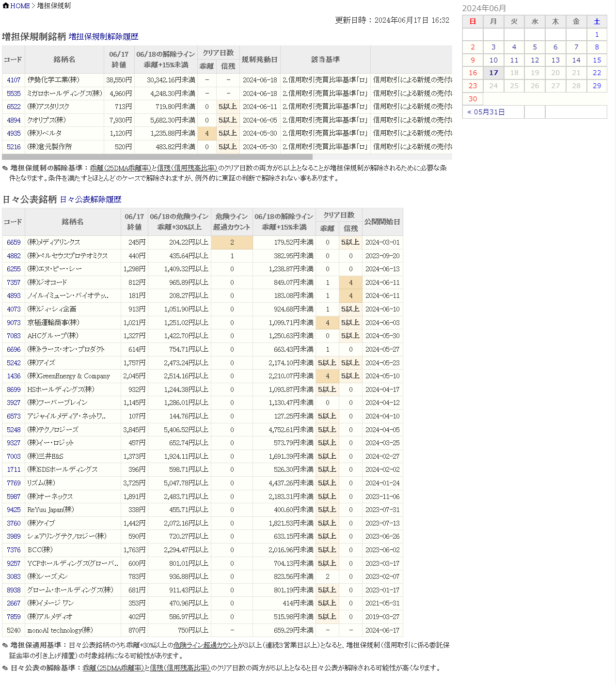Open 増担保規制解除履歴 link
616x684 pixels.
pos(103,37)
